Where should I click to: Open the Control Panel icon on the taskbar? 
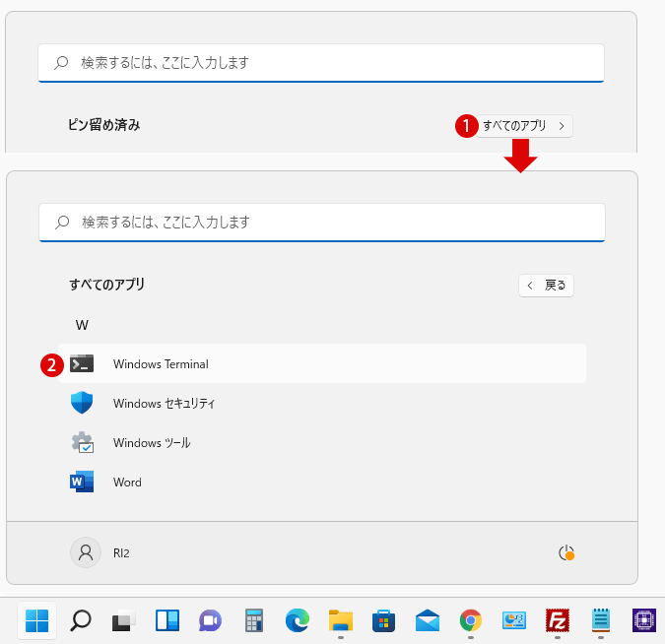[514, 620]
